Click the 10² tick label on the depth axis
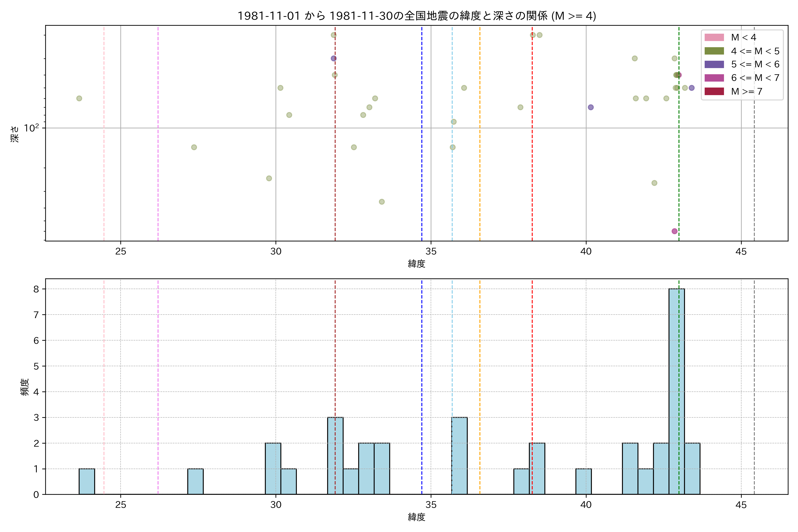Image resolution: width=798 pixels, height=532 pixels. click(x=31, y=128)
